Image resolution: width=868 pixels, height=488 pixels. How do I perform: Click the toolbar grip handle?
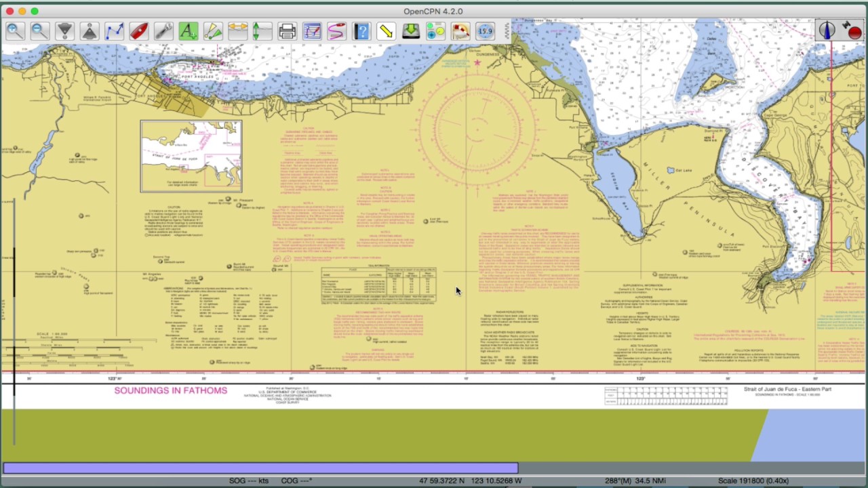point(506,31)
